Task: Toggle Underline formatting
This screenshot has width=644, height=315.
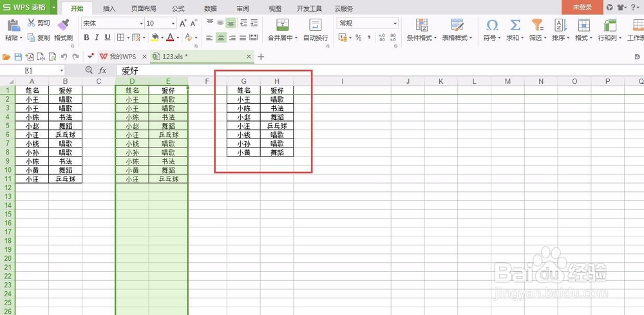Action: point(108,37)
